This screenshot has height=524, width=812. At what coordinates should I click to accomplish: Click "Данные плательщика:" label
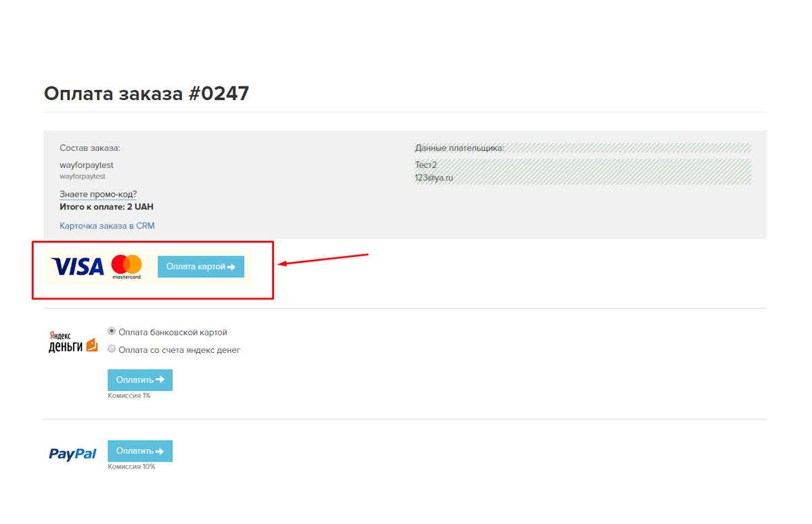(459, 148)
